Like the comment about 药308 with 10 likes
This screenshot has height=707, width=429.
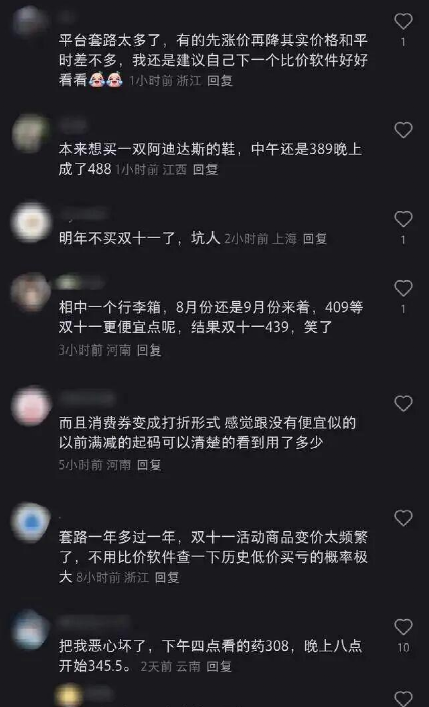point(403,627)
